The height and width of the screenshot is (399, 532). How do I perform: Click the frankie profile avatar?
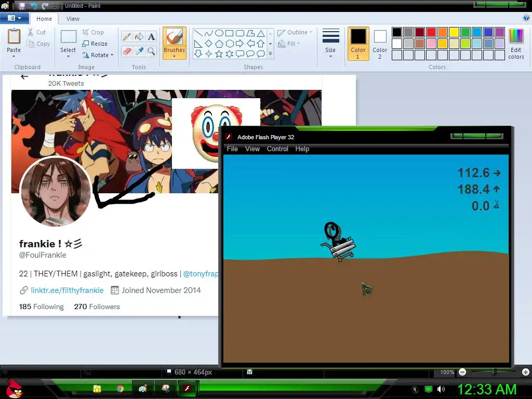56,191
